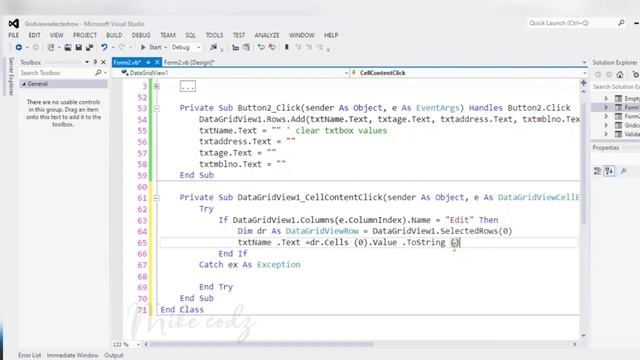640x360 pixels.
Task: Switch to the Form2.vb [Design] tab
Action: [189, 62]
